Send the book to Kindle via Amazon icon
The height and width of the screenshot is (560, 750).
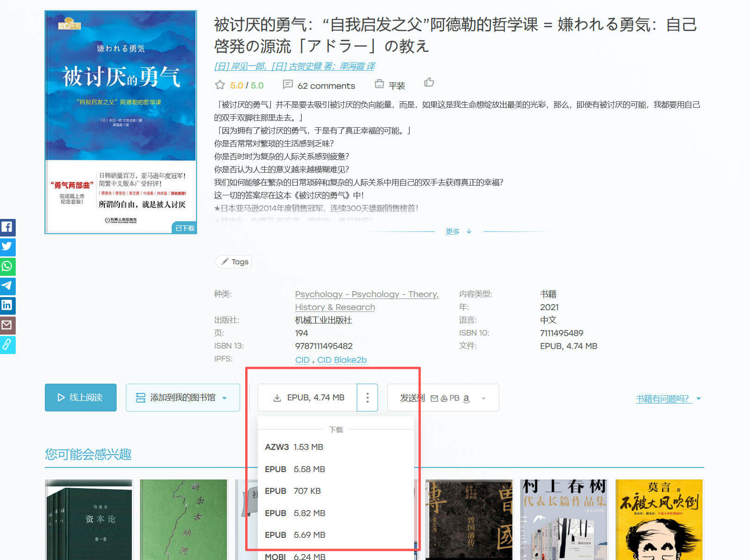click(x=466, y=398)
